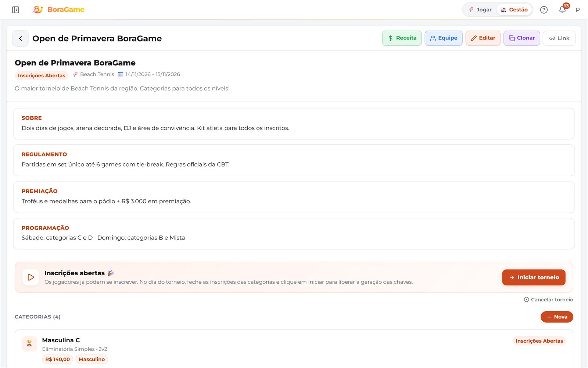This screenshot has width=588, height=368.
Task: Edit the tournament with Editar
Action: click(x=483, y=38)
